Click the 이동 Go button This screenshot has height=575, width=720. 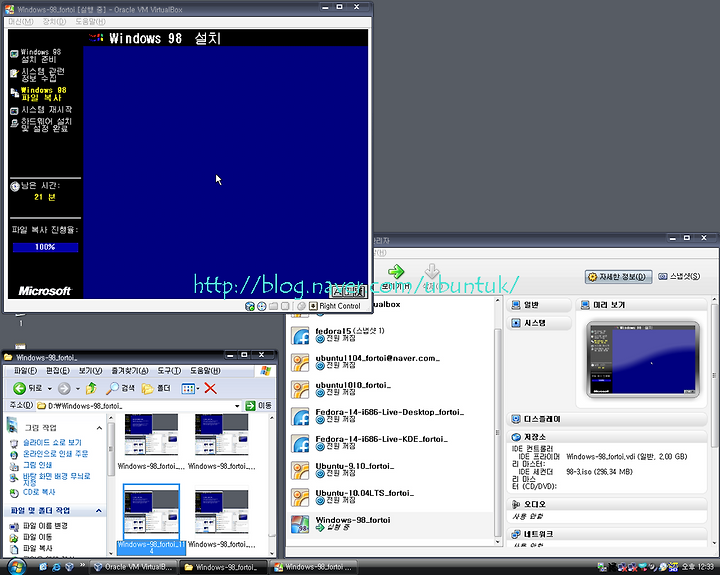[x=259, y=406]
